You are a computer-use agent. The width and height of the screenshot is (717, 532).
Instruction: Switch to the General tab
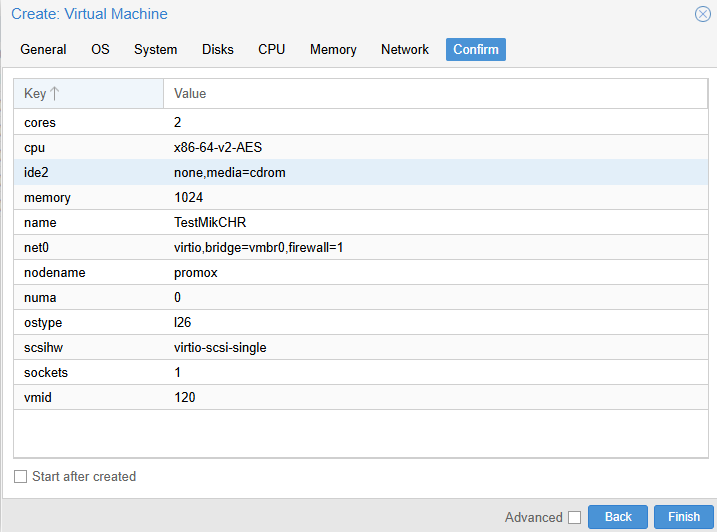tap(43, 49)
